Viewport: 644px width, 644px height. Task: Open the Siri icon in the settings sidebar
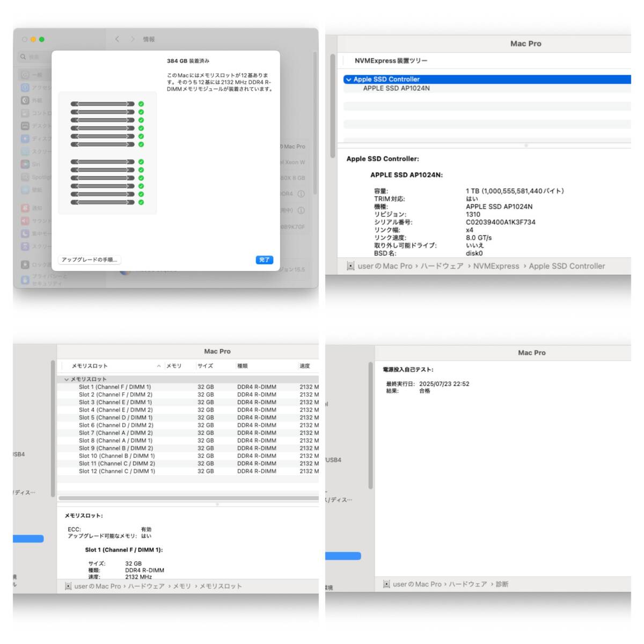(25, 164)
